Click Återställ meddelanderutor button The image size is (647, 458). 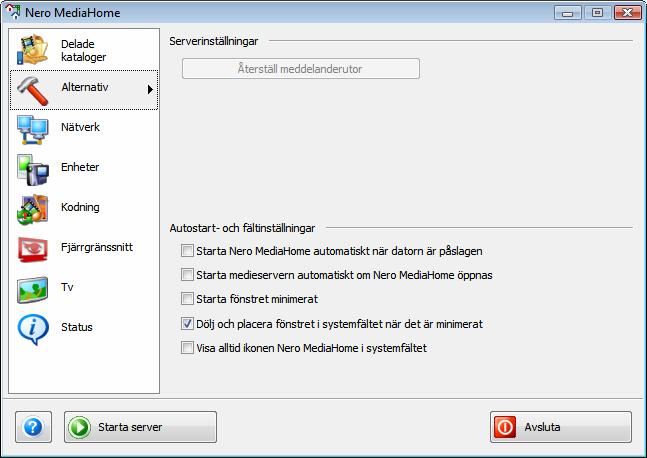301,68
